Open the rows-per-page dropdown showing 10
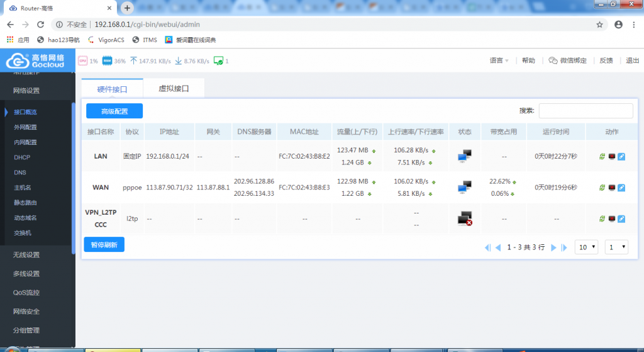 [586, 247]
